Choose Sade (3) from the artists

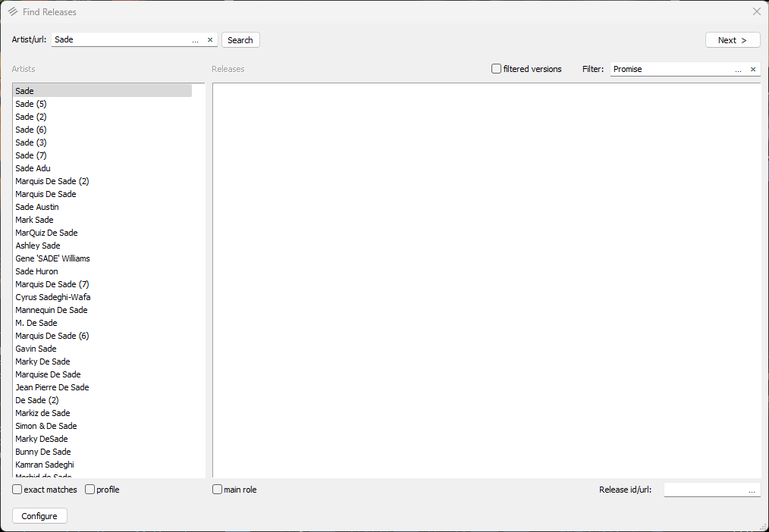click(x=102, y=142)
